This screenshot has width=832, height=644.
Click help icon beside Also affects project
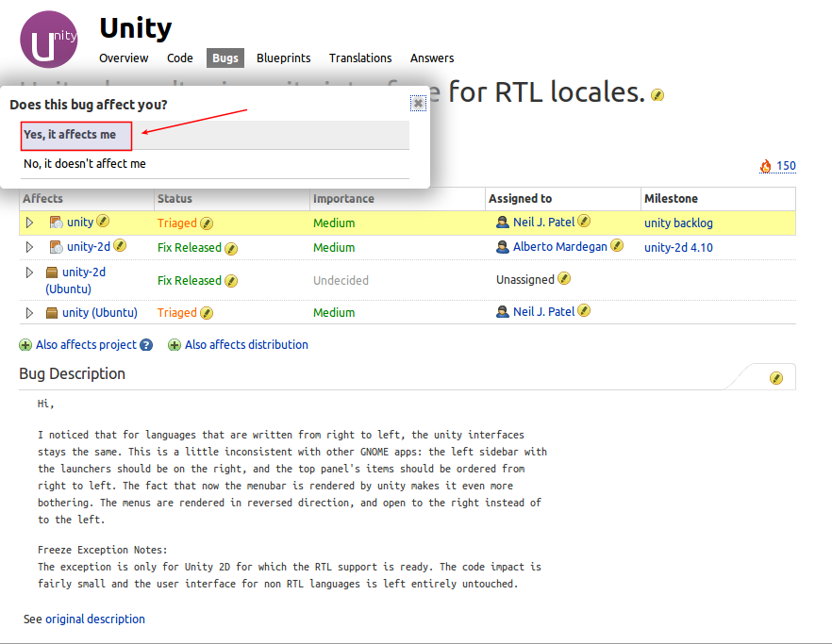146,345
